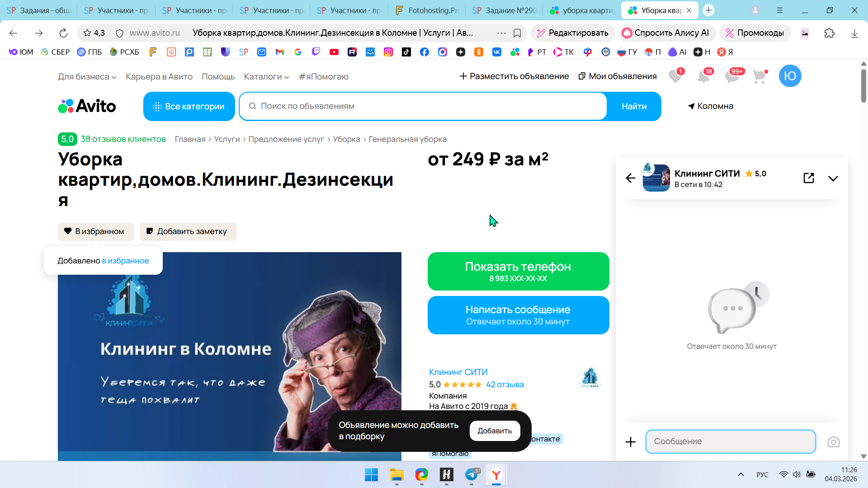Collapse chat panel with chevron
Viewport: 868px width, 488px height.
(x=833, y=178)
